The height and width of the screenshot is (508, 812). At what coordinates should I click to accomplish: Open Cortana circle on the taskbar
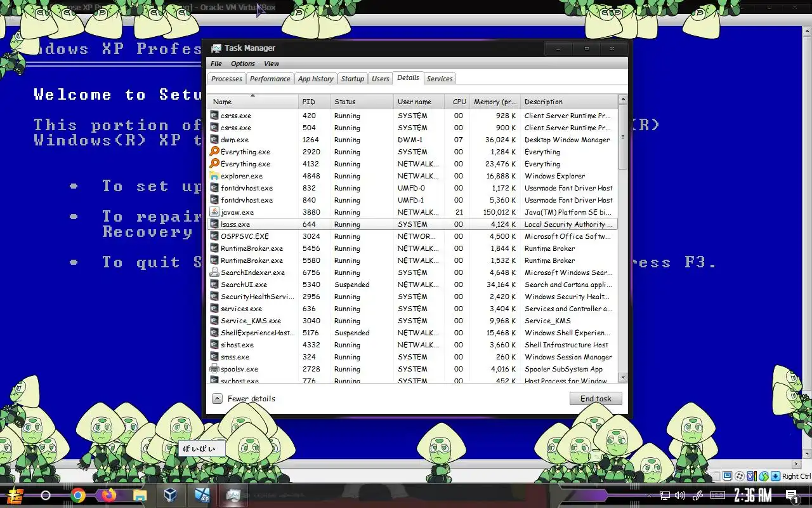click(46, 495)
